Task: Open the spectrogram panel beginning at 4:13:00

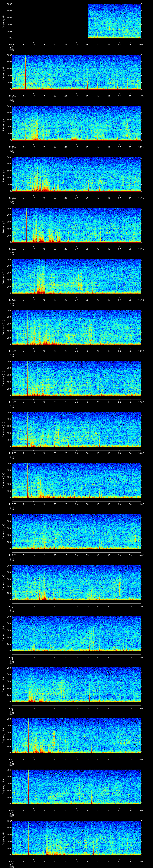Action: pyautogui.click(x=77, y=225)
